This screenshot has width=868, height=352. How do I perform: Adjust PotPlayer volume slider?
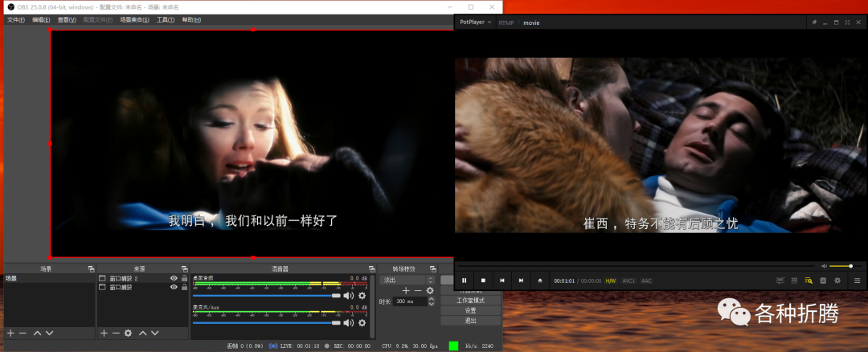pyautogui.click(x=845, y=266)
